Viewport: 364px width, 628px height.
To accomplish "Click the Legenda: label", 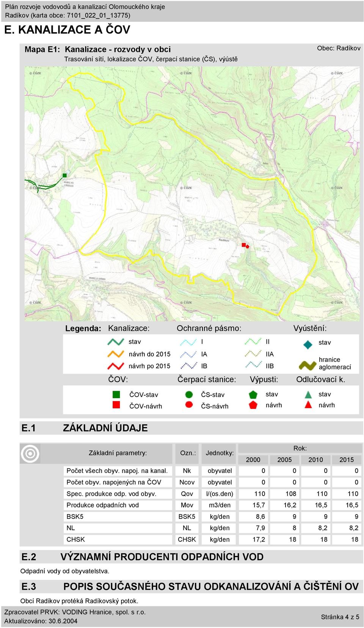I will click(83, 328).
